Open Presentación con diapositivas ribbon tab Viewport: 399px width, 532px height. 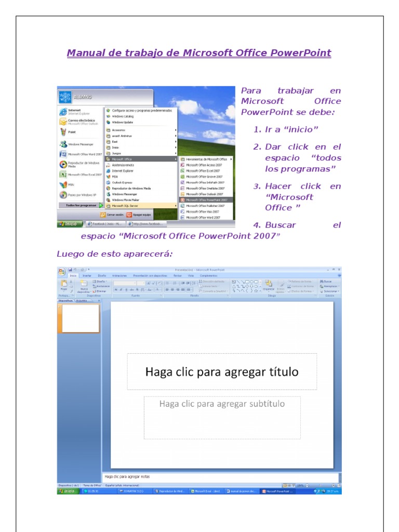[x=150, y=275]
